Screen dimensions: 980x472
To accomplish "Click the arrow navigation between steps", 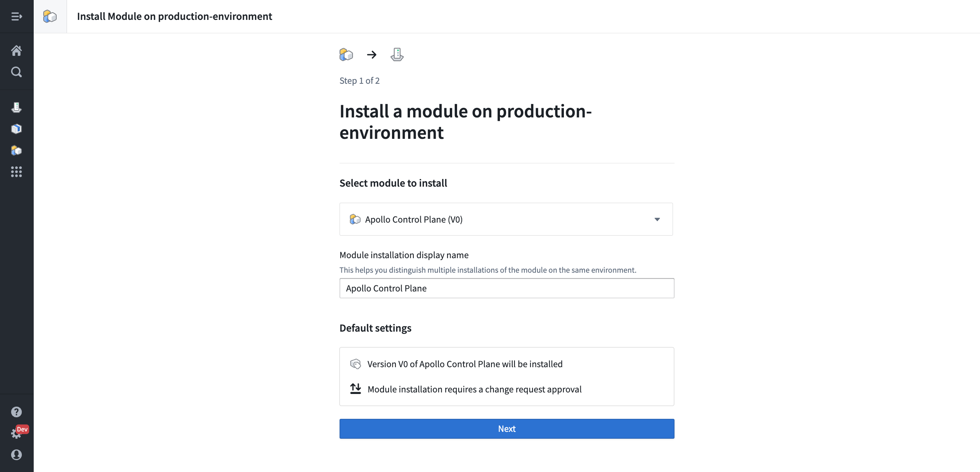I will [371, 54].
